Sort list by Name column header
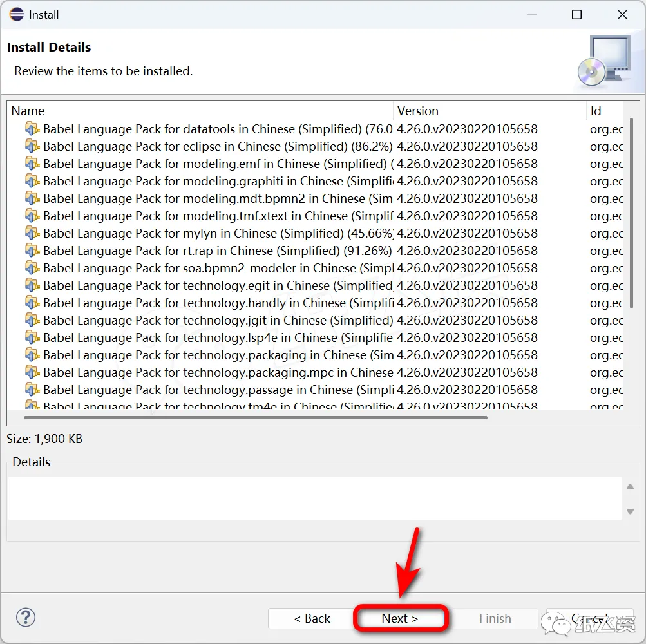This screenshot has width=646, height=644. point(200,111)
